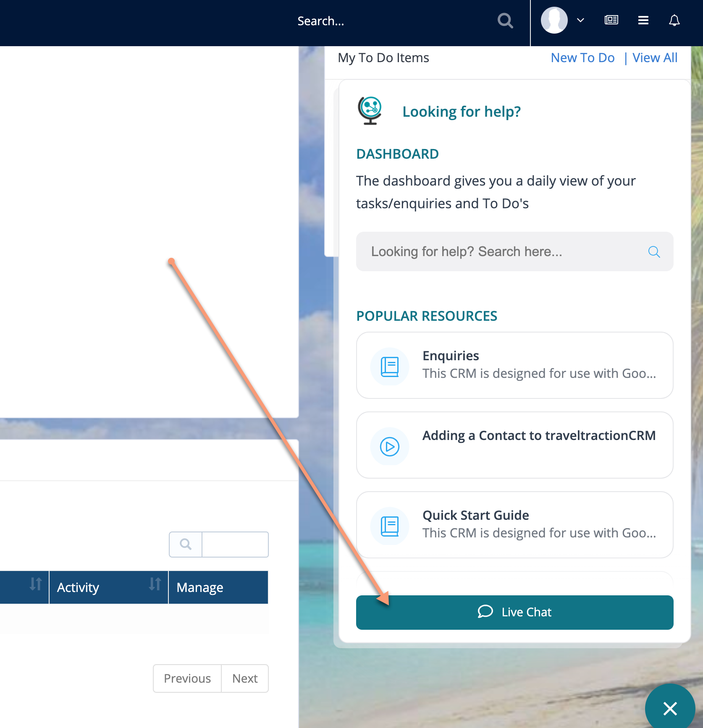703x728 pixels.
Task: Type in the top Search... field
Action: pyautogui.click(x=378, y=21)
